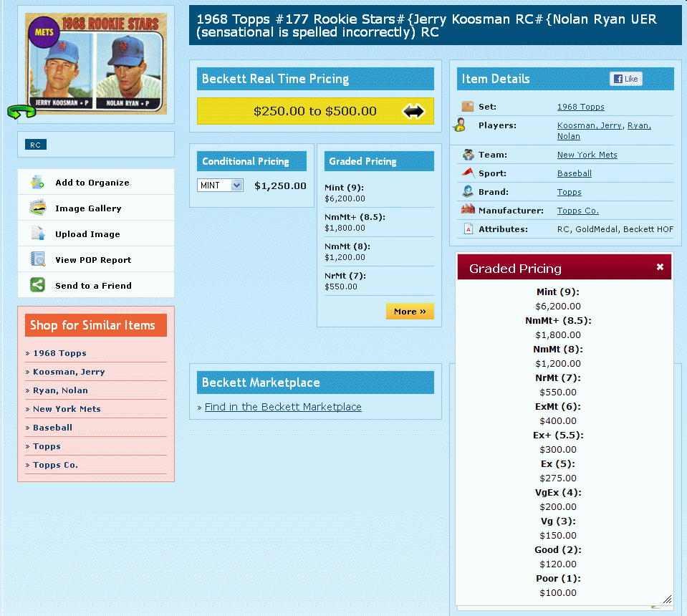Image resolution: width=687 pixels, height=616 pixels.
Task: Click the black double-arrow price range icon
Action: click(x=413, y=111)
